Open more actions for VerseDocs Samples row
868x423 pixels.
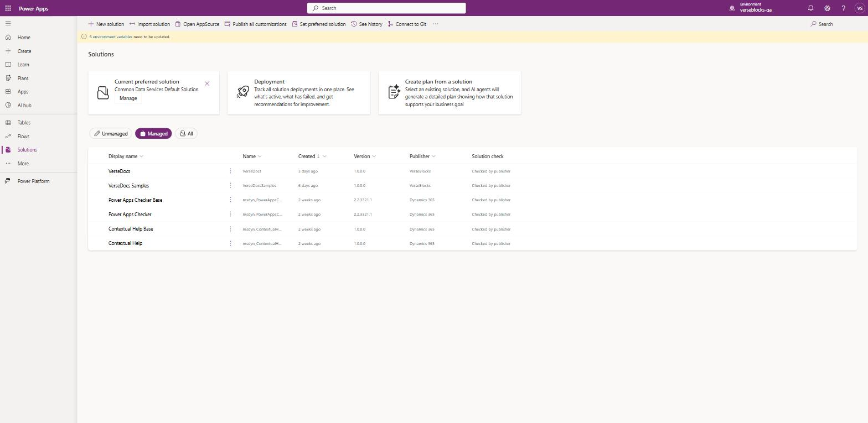tap(230, 186)
